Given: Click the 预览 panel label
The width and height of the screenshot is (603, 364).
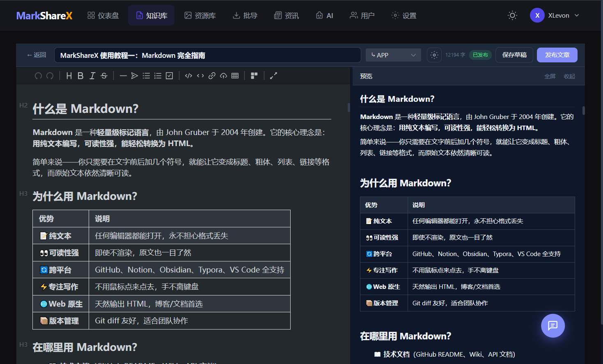Looking at the screenshot, I should (x=366, y=76).
